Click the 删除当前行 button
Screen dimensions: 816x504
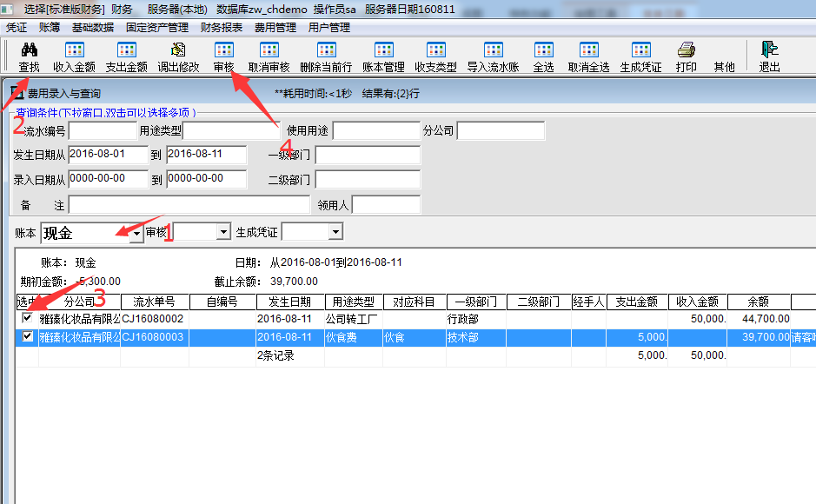click(326, 56)
